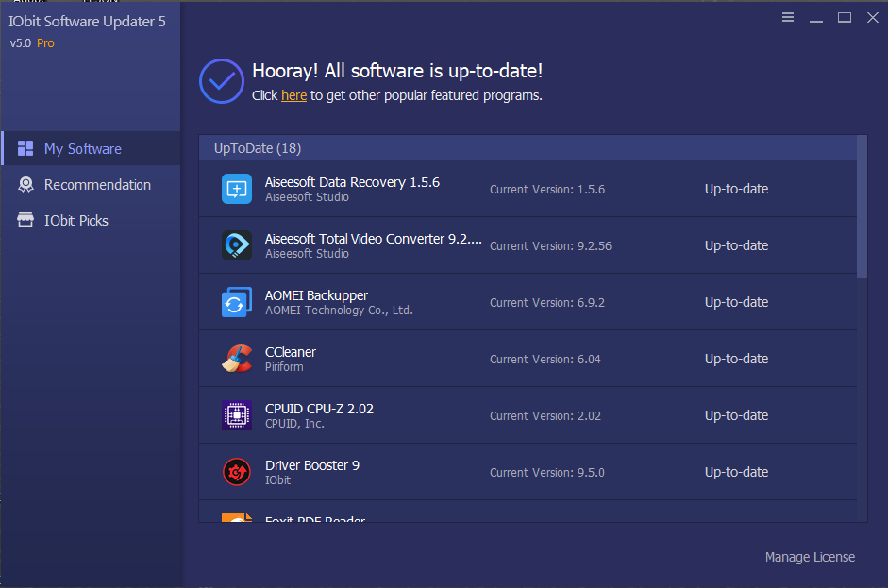Collapse the UpToDate (18) list header
This screenshot has height=588, width=888.
click(528, 148)
